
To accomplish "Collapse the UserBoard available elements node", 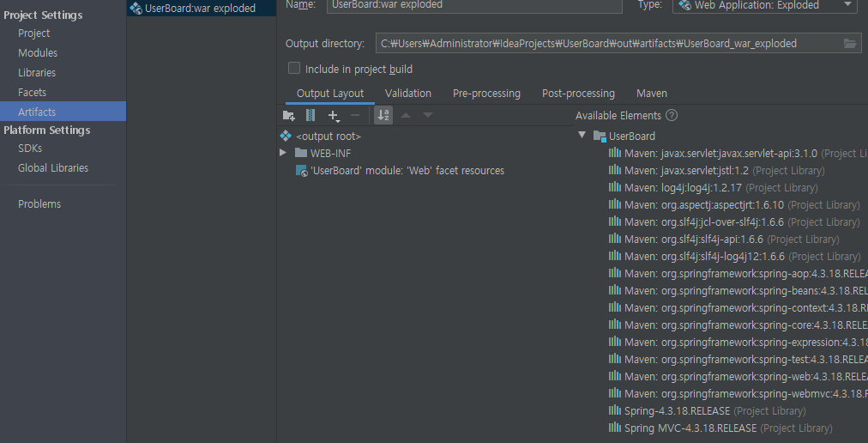I will tap(582, 135).
